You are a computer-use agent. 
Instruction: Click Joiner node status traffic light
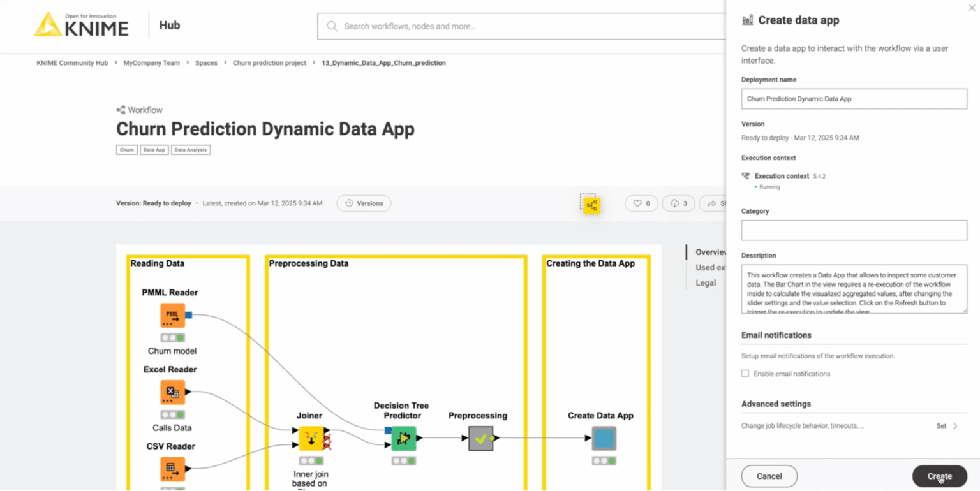tap(311, 460)
